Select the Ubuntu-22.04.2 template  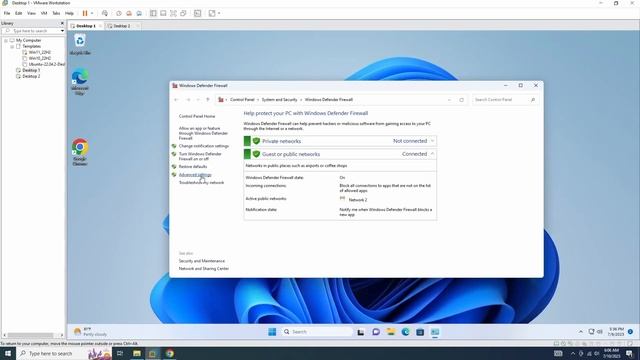47,64
